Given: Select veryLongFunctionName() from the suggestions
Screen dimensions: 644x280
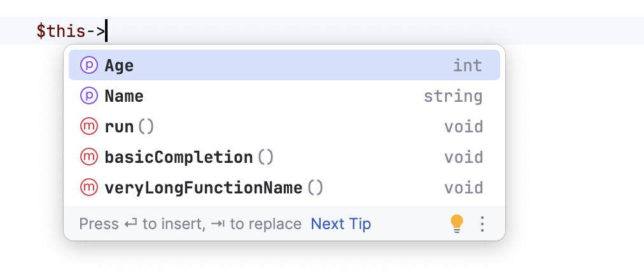Looking at the screenshot, I should 214,188.
